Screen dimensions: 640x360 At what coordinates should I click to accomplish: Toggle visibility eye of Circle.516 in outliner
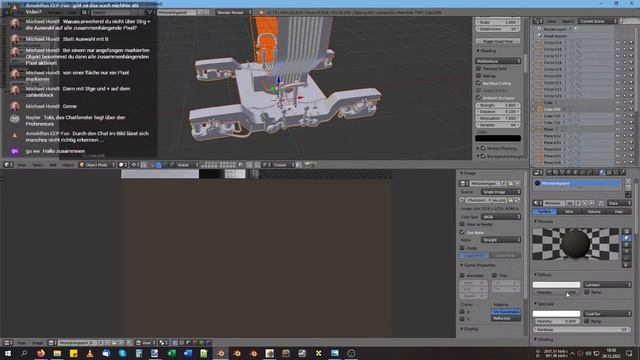[618, 49]
